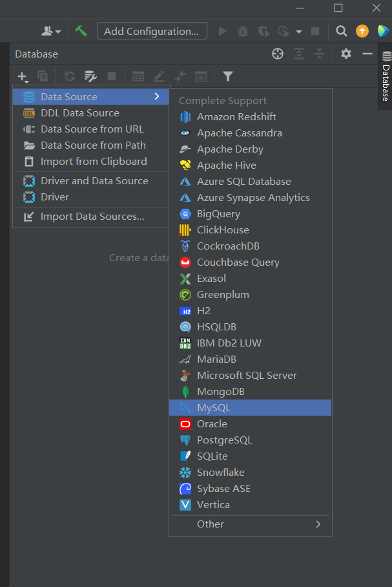This screenshot has height=587, width=392.
Task: Select Driver and Data Source
Action: [x=91, y=181]
